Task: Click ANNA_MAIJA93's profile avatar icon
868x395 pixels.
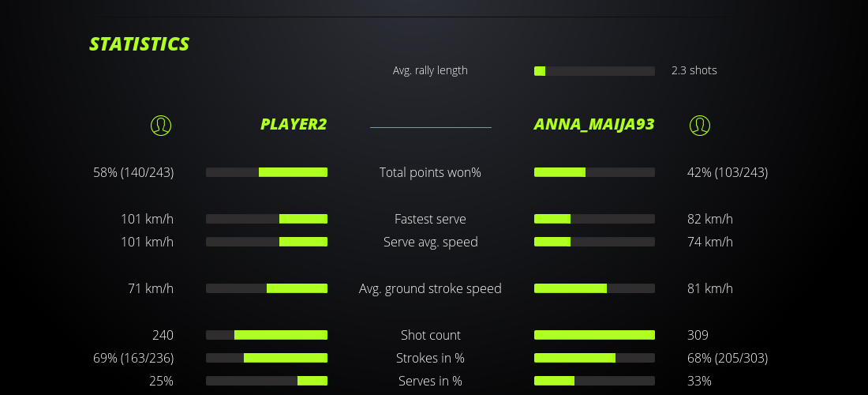Action: point(699,125)
